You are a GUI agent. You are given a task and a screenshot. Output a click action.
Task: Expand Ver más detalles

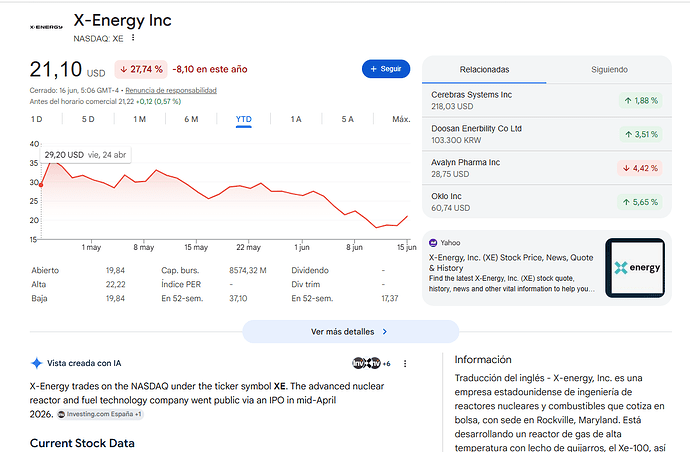[351, 331]
